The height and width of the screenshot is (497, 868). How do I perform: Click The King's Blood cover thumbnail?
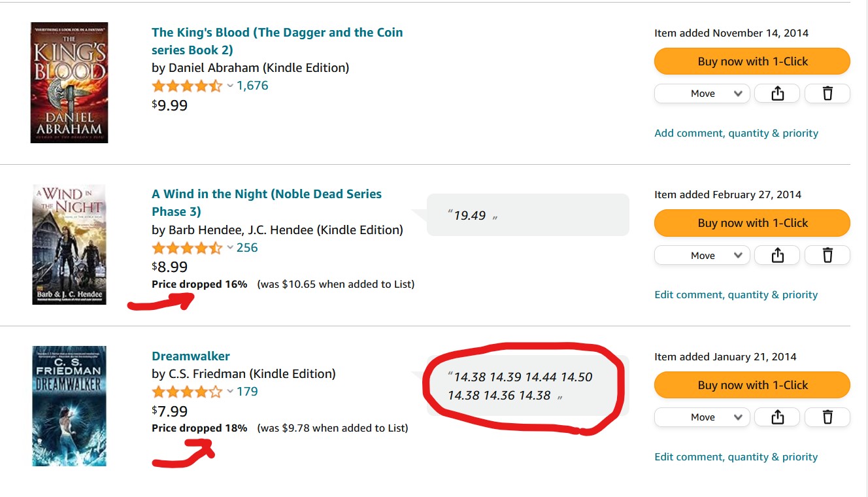click(69, 82)
